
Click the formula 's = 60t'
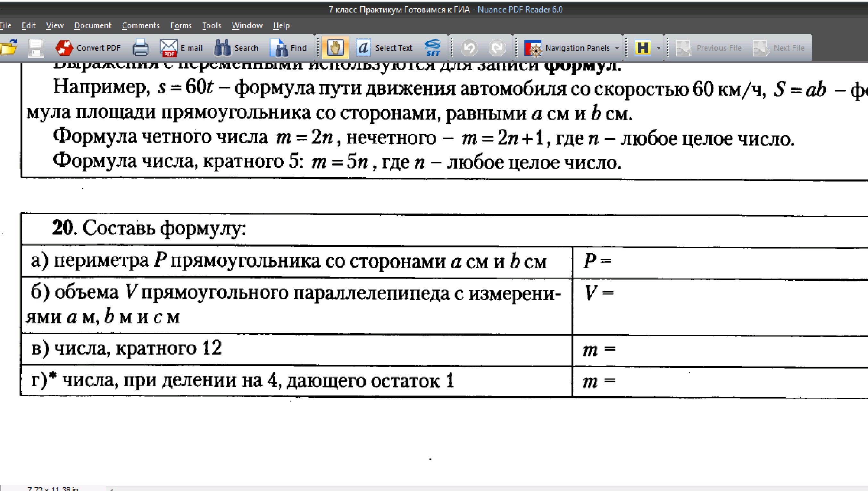click(185, 87)
